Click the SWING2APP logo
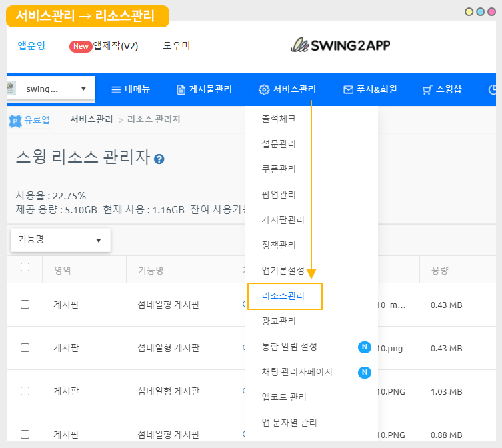502x448 pixels. (x=341, y=45)
